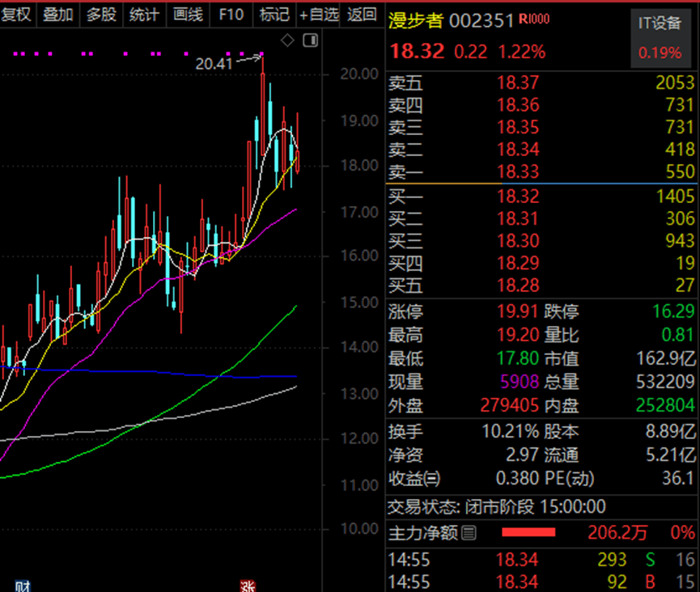
Task: Click the 20.00 price axis label
Action: click(x=359, y=74)
